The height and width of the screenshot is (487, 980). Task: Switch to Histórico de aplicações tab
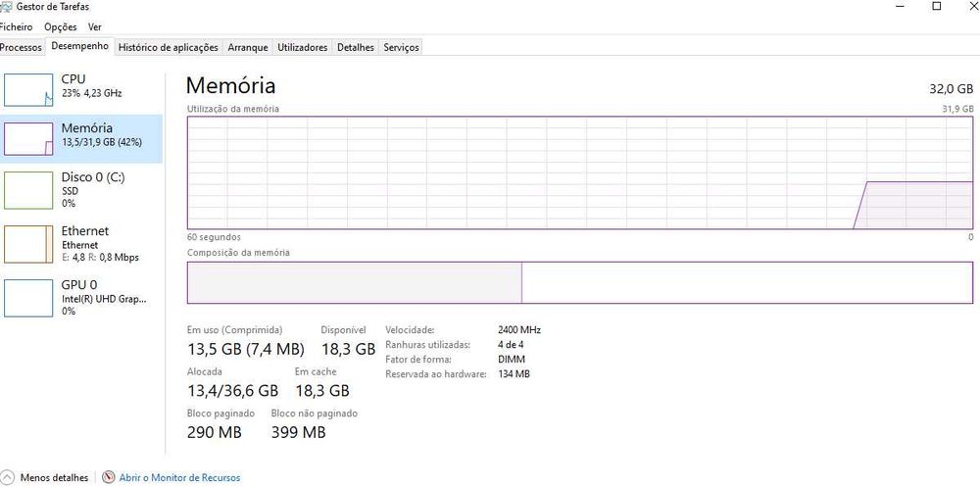pos(169,47)
